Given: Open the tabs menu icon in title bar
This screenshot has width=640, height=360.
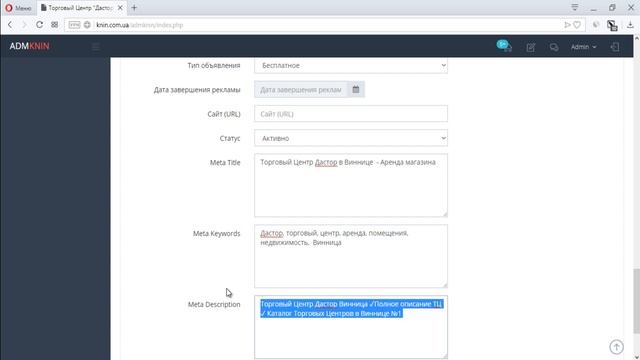Looking at the screenshot, I should [x=575, y=7].
